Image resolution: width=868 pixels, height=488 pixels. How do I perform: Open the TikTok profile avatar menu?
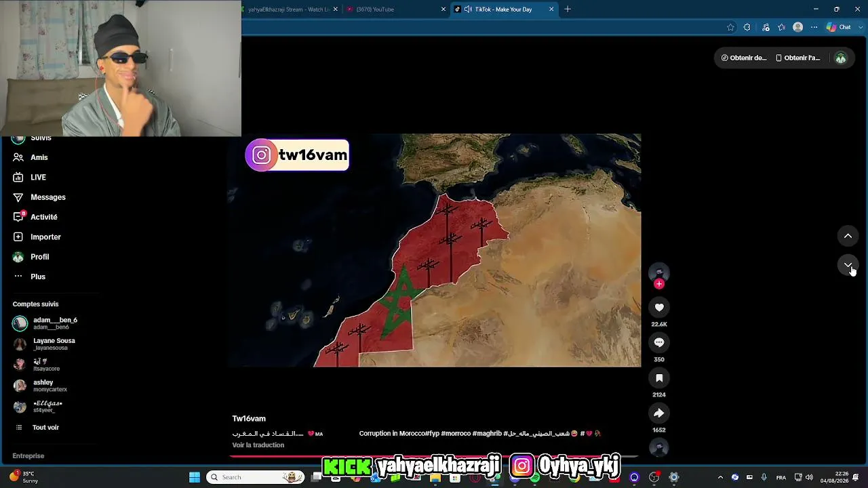(x=841, y=58)
